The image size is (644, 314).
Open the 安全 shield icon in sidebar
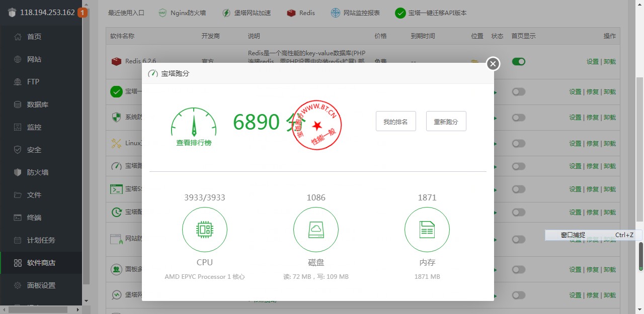pos(18,150)
